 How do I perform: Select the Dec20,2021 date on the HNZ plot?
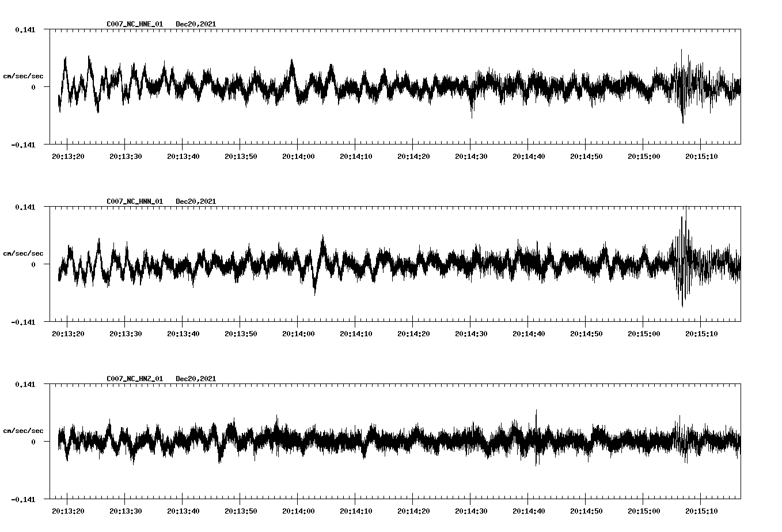coord(196,379)
